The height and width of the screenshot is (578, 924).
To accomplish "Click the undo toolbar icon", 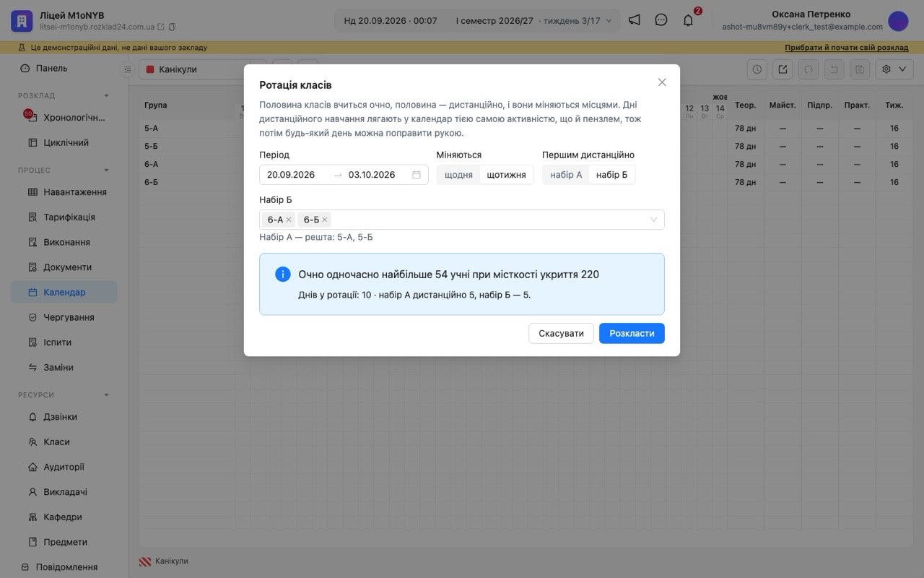I will (x=808, y=69).
